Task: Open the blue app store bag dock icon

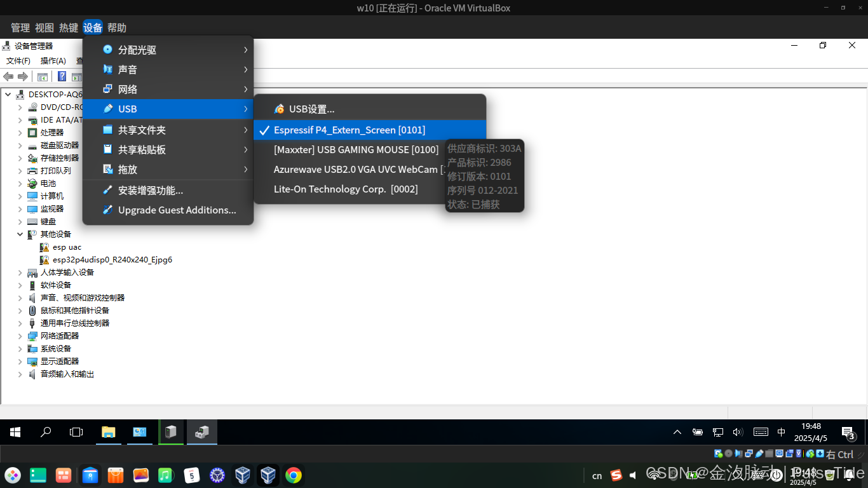Action: coord(90,475)
